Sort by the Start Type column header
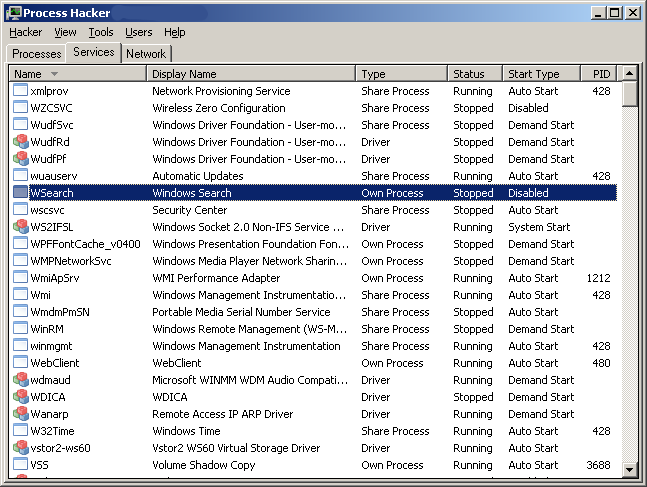 point(541,74)
